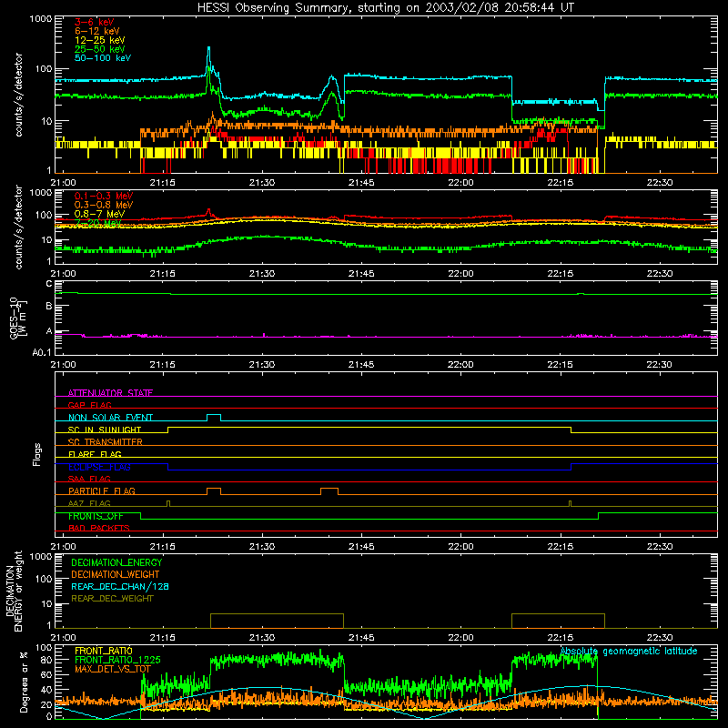The width and height of the screenshot is (728, 728).
Task: Click the MAX_DET_VS_TOT legend label
Action: point(113,669)
